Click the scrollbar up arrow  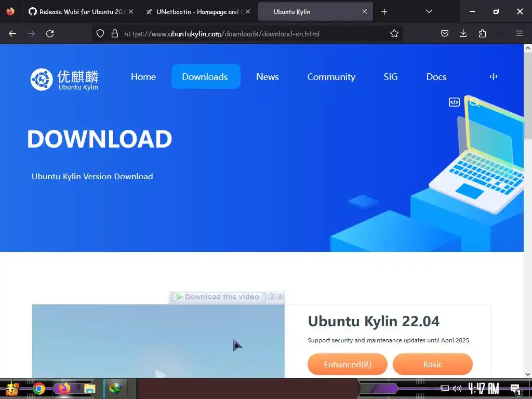(x=528, y=48)
